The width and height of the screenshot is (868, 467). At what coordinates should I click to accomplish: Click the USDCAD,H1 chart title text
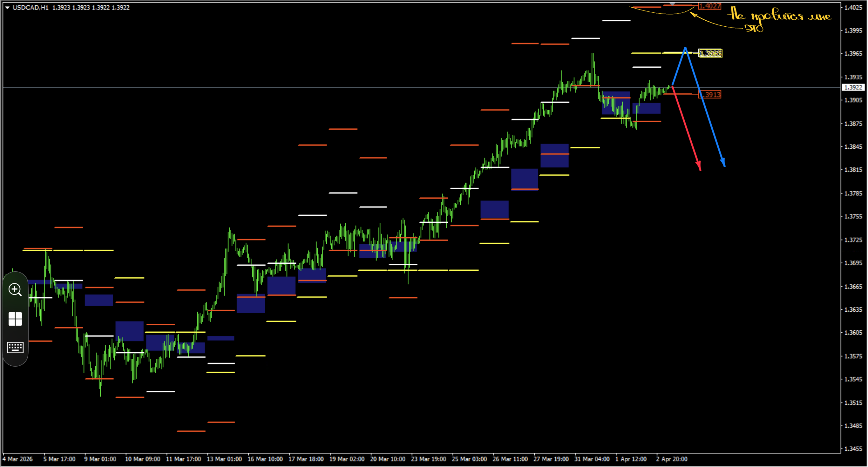coord(30,7)
